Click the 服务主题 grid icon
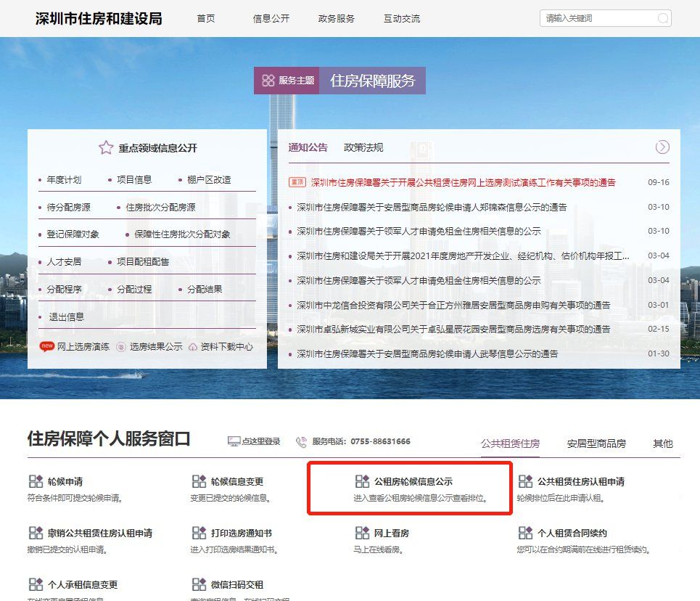 point(268,81)
